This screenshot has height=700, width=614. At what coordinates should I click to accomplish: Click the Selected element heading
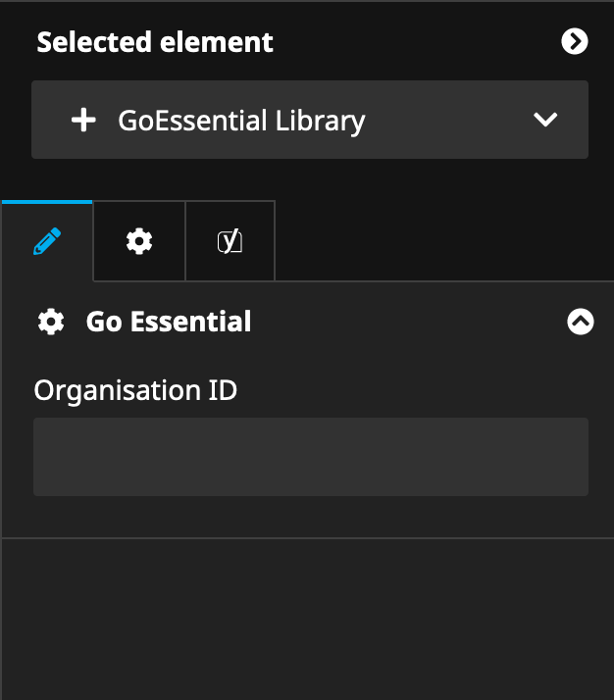[155, 42]
